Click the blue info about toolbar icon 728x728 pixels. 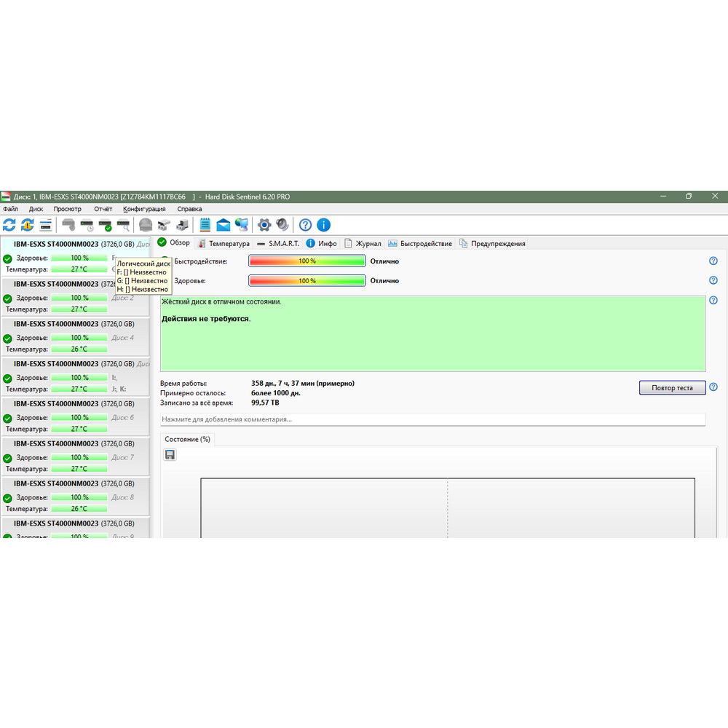[x=324, y=225]
